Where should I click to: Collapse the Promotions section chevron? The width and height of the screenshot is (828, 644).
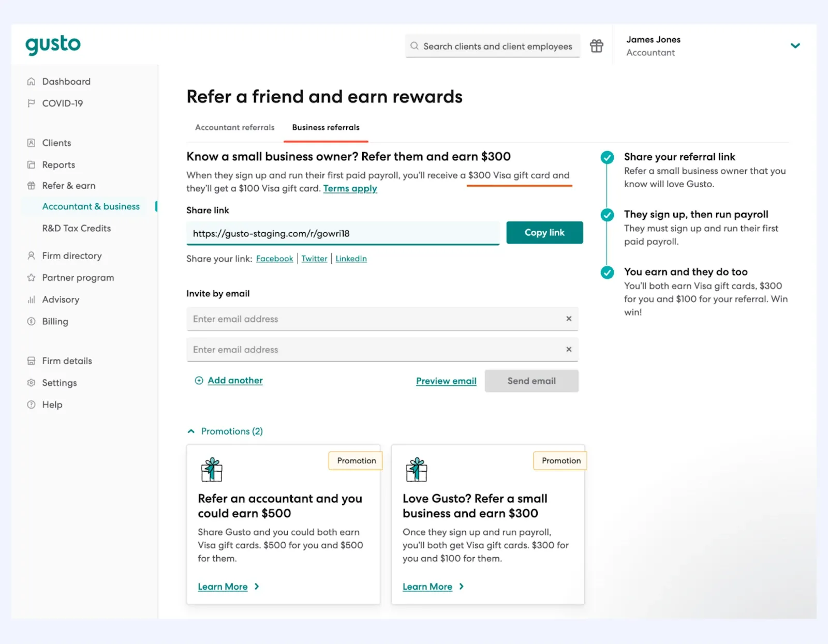point(190,430)
